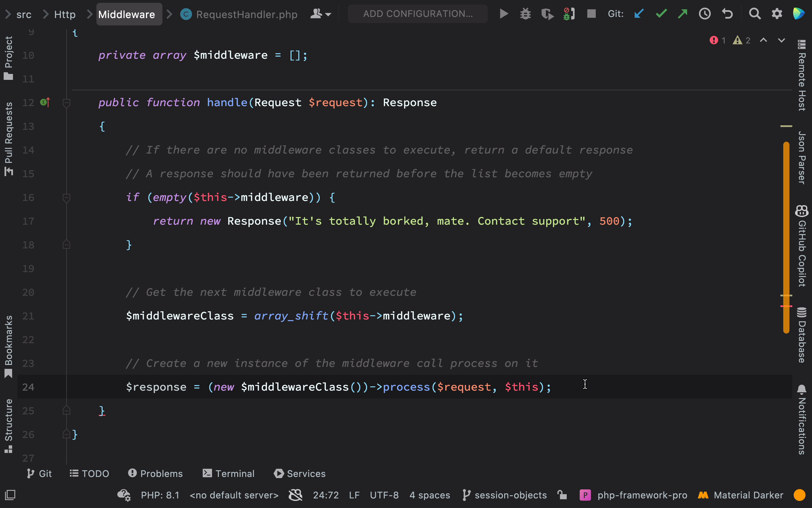Collapse the if block at line 16
Screen dimensions: 812x508
point(67,198)
